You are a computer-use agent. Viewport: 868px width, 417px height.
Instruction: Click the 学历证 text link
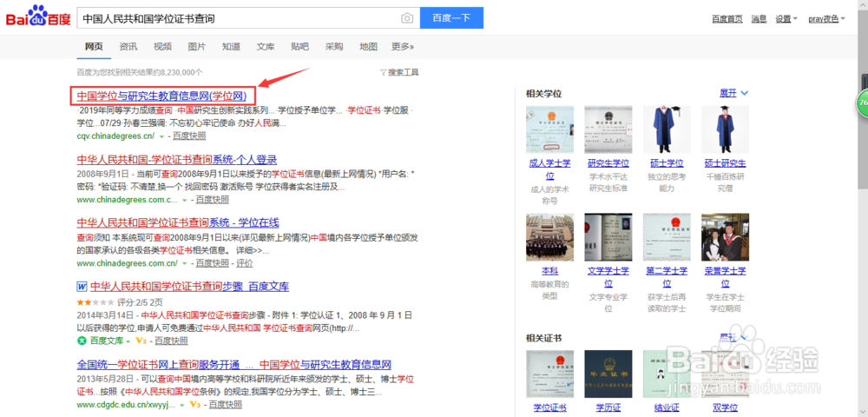(x=608, y=408)
